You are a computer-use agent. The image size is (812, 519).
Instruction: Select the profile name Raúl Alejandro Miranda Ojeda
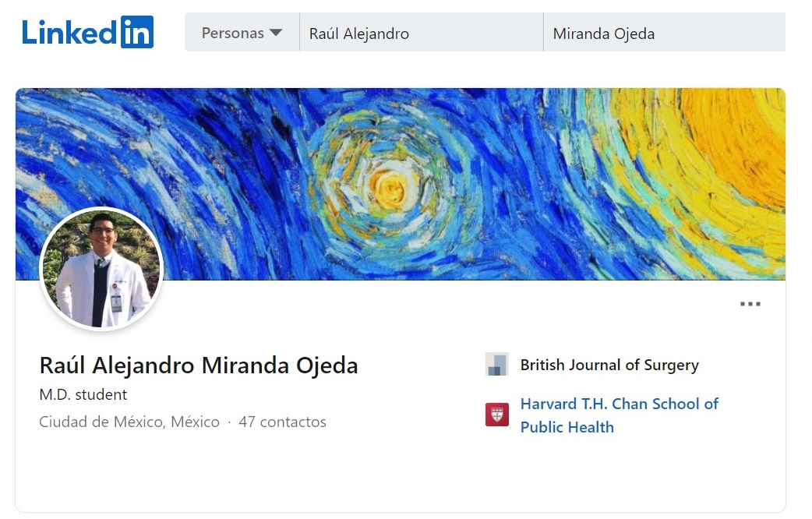(x=199, y=365)
